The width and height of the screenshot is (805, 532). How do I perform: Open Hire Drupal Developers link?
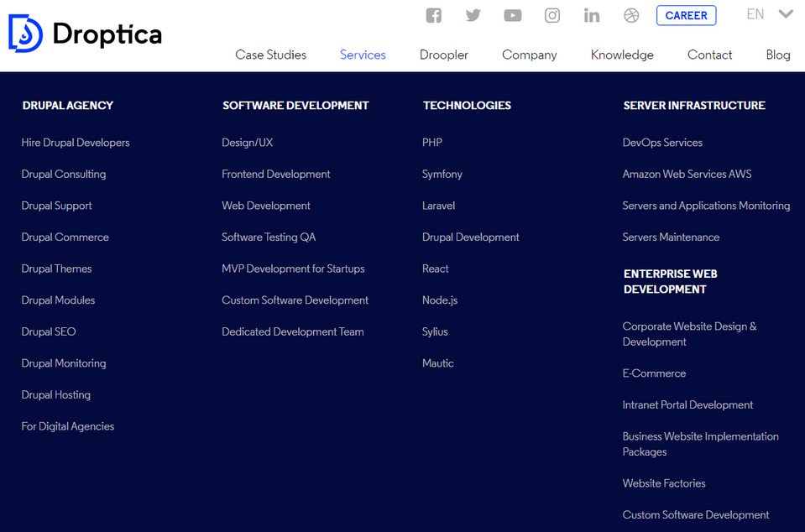pyautogui.click(x=76, y=143)
